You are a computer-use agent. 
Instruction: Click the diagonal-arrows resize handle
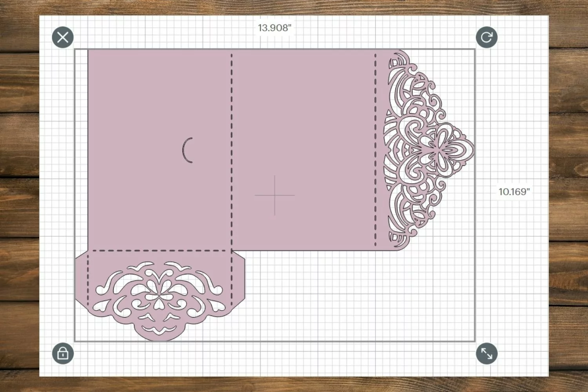click(x=486, y=353)
